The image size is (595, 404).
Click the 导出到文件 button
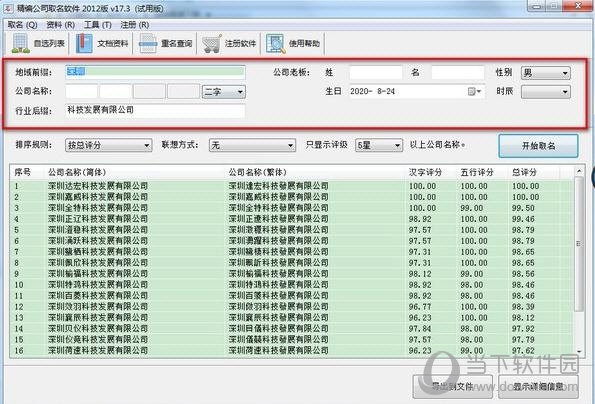(453, 387)
